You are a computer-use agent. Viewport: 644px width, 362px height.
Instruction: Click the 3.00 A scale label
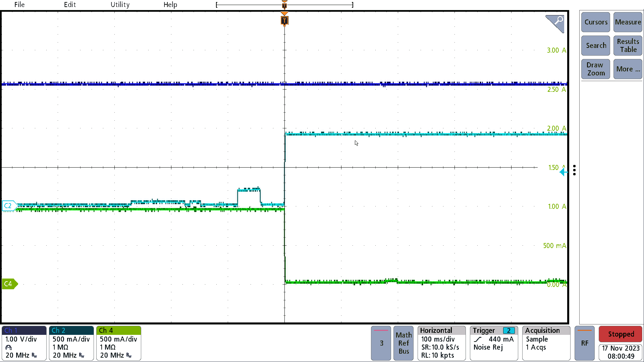pos(556,50)
